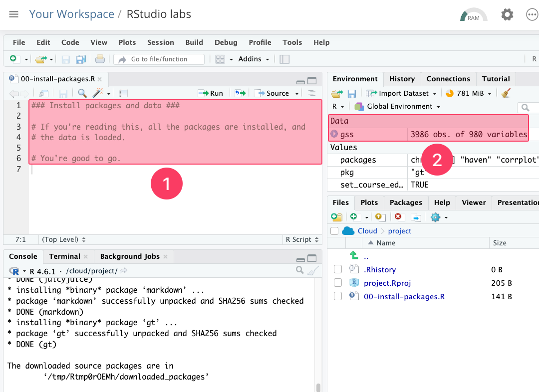Click the find/replace magnifier in editor

coord(82,93)
